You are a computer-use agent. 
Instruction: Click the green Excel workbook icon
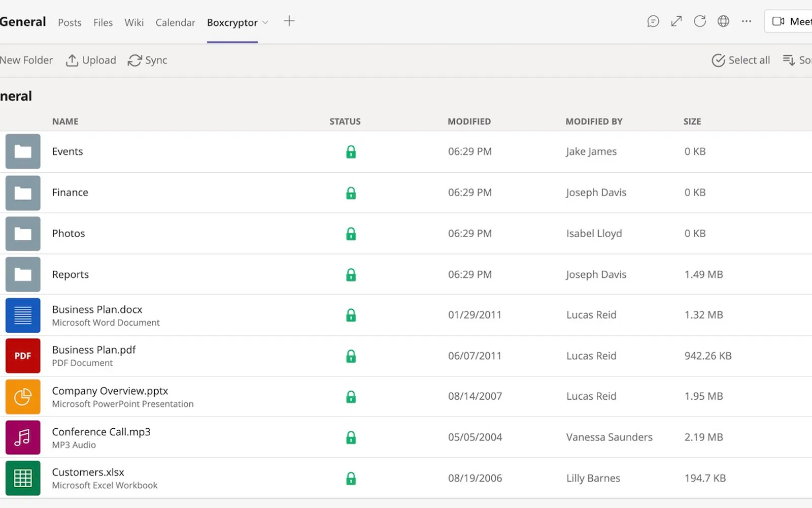pos(23,478)
